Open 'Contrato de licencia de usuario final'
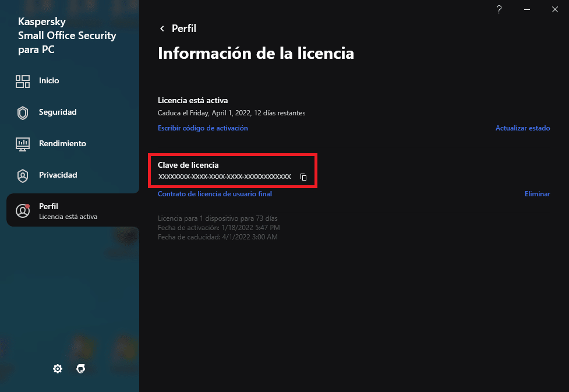Viewport: 569px width, 392px height. pos(214,194)
